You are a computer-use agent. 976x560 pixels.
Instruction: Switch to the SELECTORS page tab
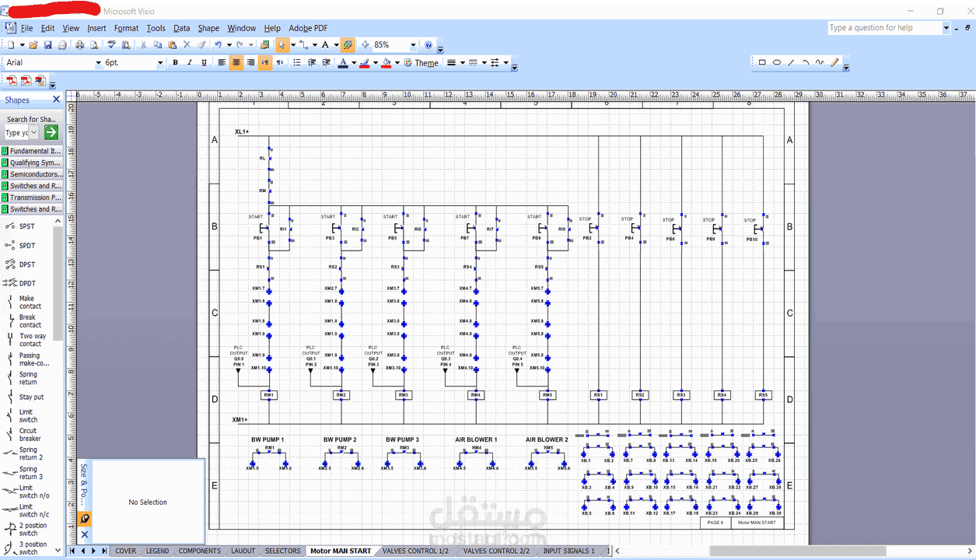(x=282, y=551)
